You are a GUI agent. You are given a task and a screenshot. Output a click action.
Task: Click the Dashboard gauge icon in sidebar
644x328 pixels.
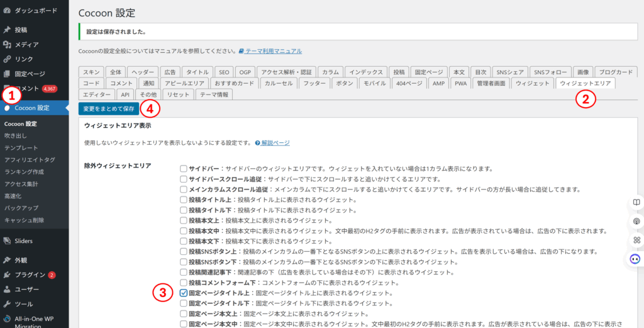pyautogui.click(x=7, y=11)
